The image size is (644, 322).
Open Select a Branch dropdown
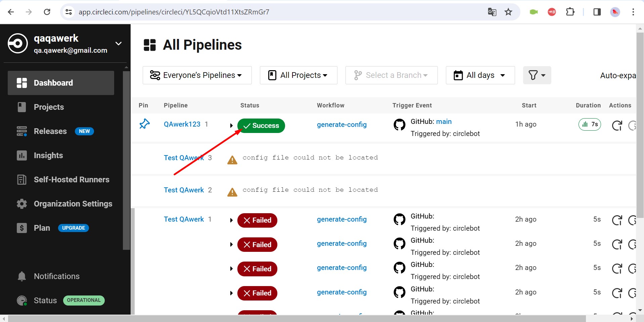click(x=392, y=75)
